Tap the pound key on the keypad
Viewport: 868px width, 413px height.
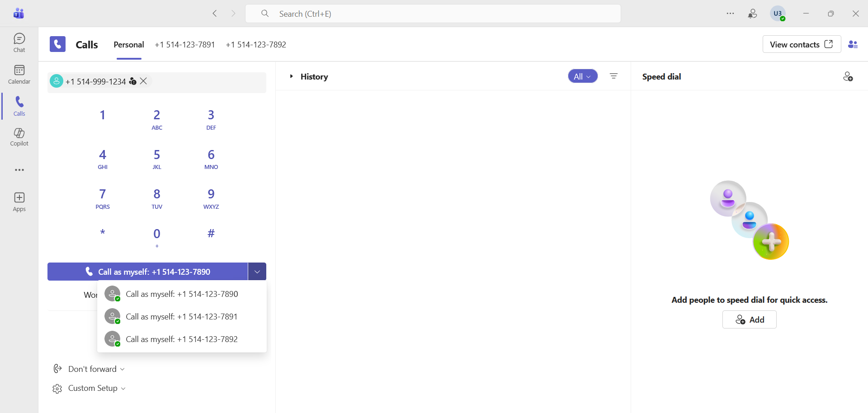click(x=211, y=234)
